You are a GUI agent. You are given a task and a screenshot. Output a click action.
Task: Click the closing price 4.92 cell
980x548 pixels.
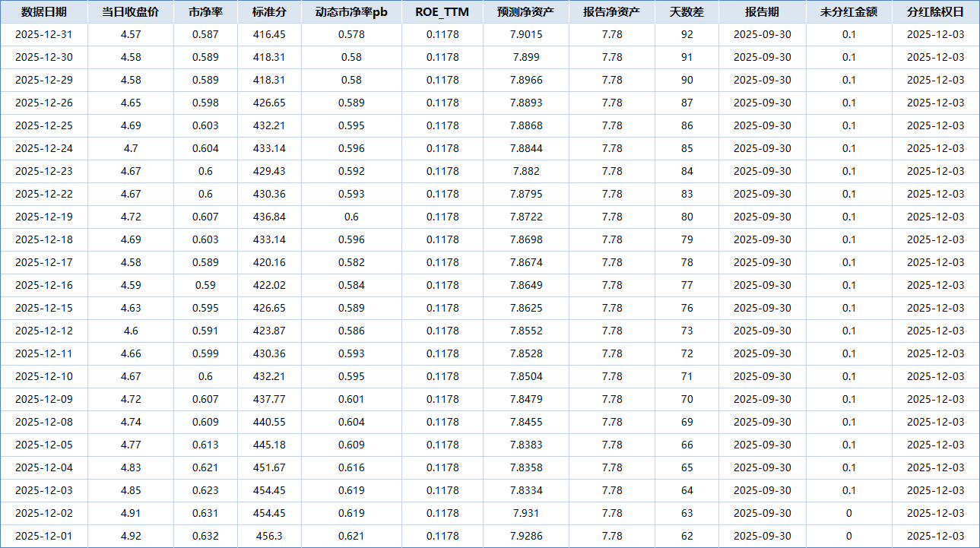point(131,536)
